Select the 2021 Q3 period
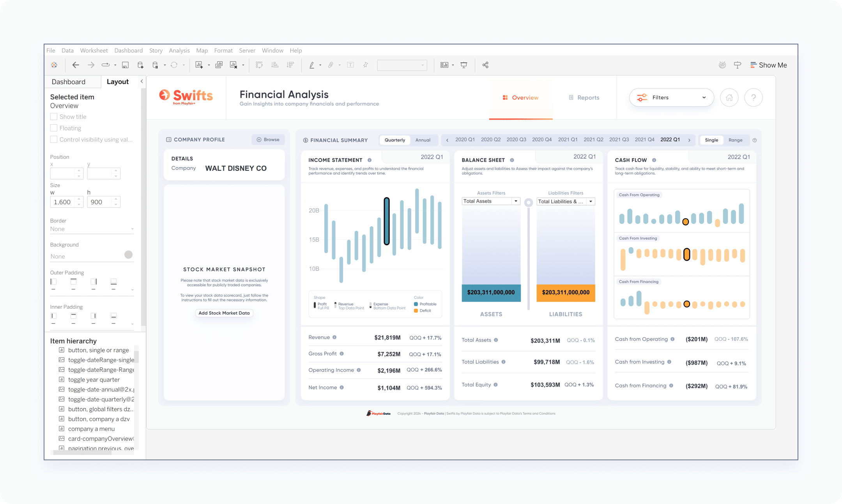This screenshot has height=504, width=842. click(619, 140)
